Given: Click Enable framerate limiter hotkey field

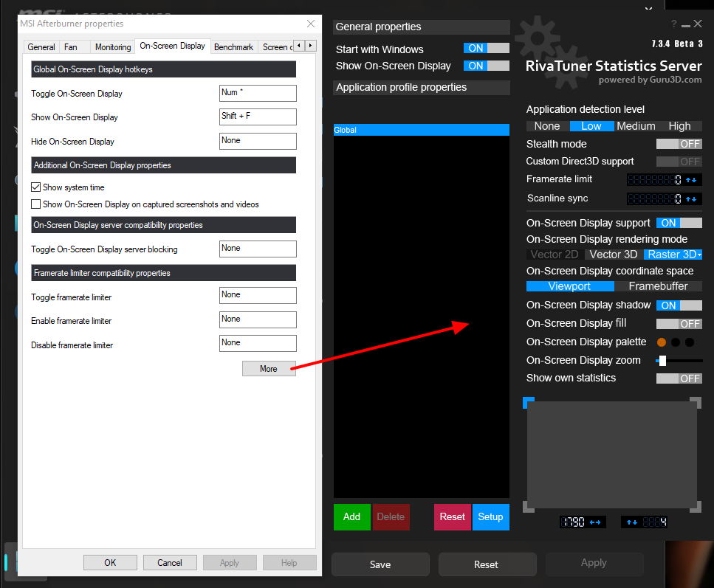Looking at the screenshot, I should (x=258, y=319).
